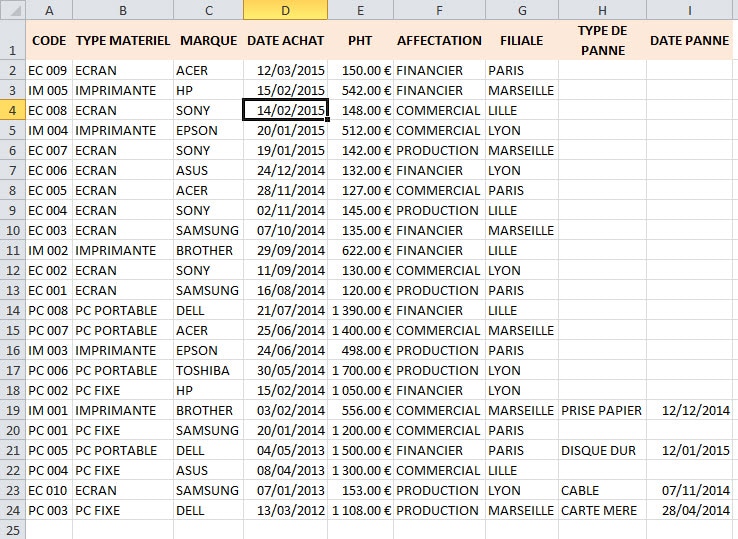738x539 pixels.
Task: Select cell containing IM 004
Action: [49, 130]
